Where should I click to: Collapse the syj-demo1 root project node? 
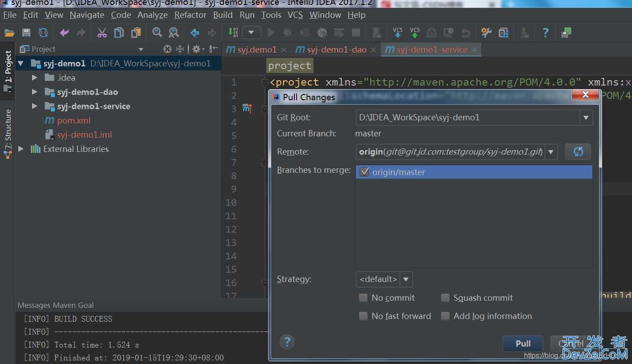click(21, 63)
